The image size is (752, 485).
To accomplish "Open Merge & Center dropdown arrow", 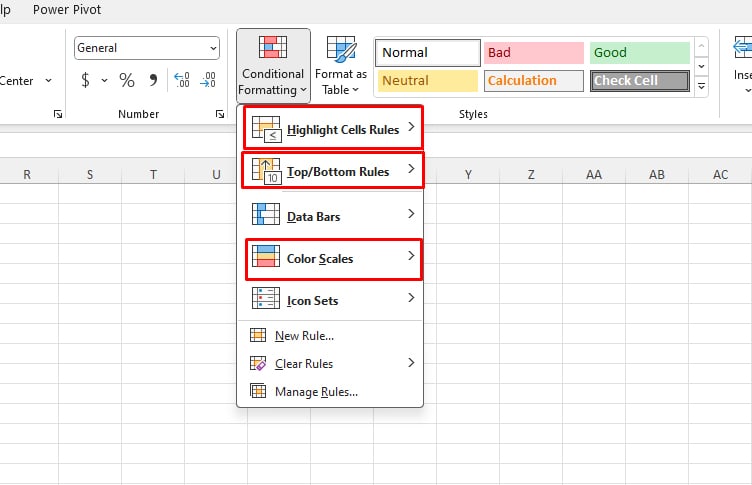I will tap(48, 80).
